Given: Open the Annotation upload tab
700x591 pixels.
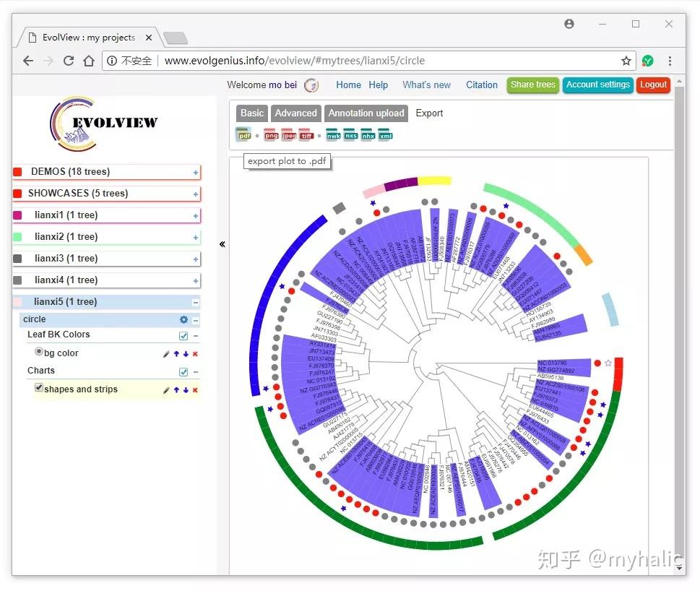Looking at the screenshot, I should tap(366, 113).
